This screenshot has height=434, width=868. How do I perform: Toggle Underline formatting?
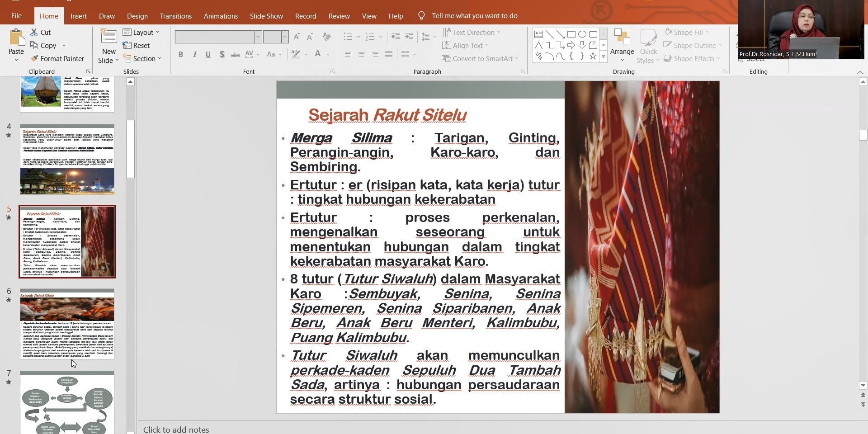[208, 54]
